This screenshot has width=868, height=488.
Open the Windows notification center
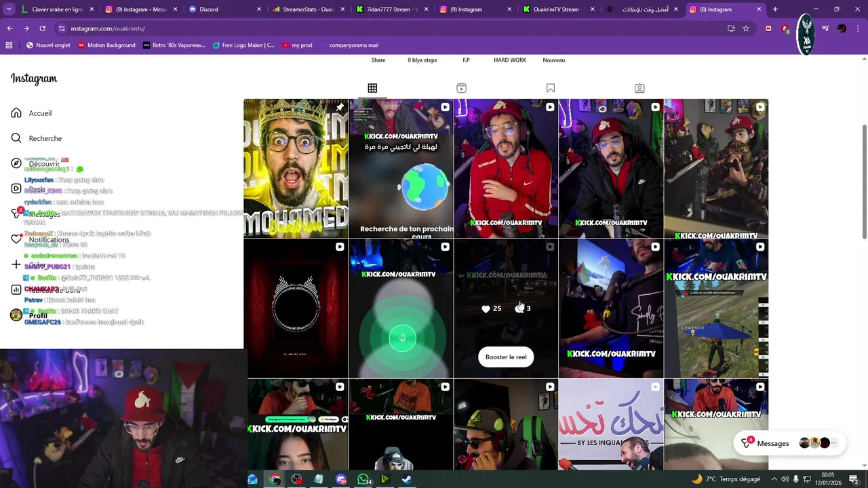click(854, 479)
